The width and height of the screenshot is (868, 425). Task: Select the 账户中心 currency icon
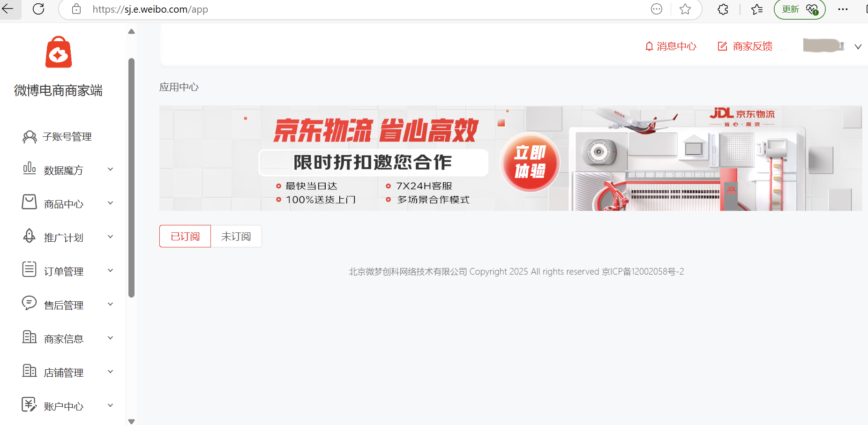pos(29,404)
